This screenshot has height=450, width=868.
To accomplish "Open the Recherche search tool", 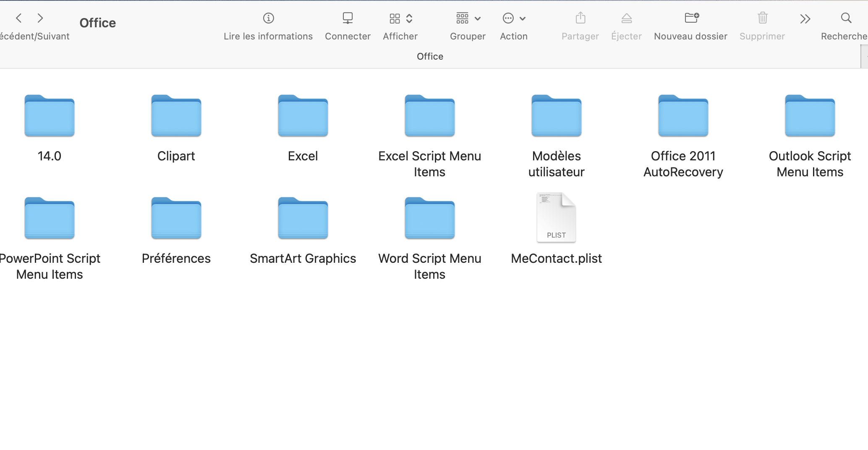I will [846, 18].
